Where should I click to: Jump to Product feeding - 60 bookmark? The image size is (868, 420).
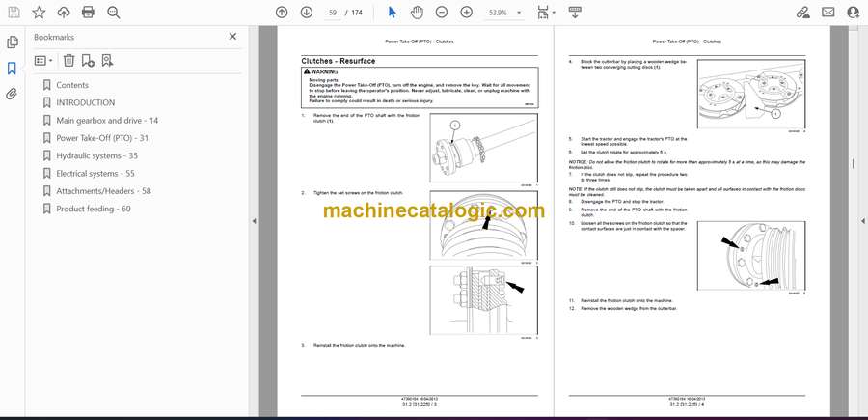[94, 209]
